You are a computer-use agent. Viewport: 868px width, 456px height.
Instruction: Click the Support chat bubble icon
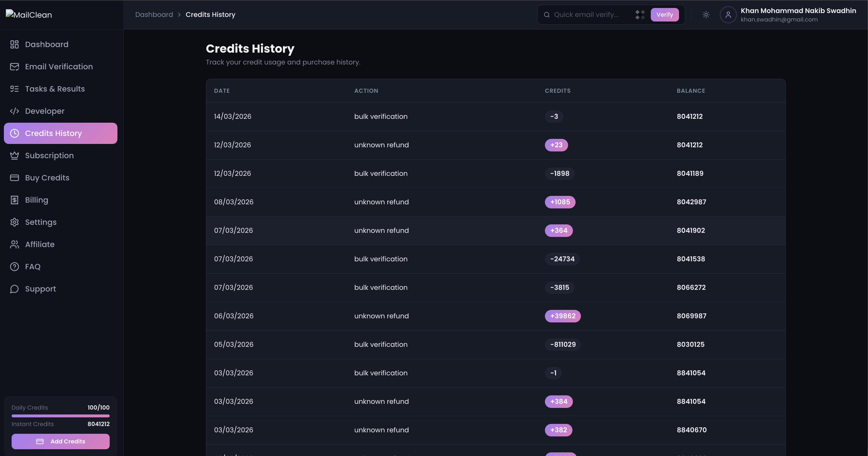tap(14, 289)
